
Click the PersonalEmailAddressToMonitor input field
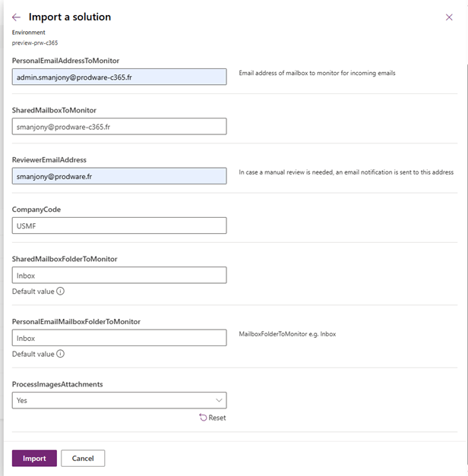pyautogui.click(x=119, y=77)
